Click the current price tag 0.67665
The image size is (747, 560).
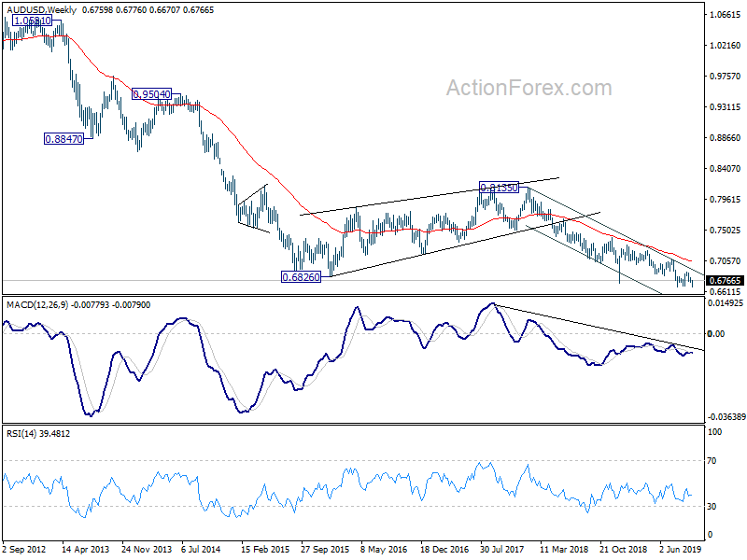[726, 281]
